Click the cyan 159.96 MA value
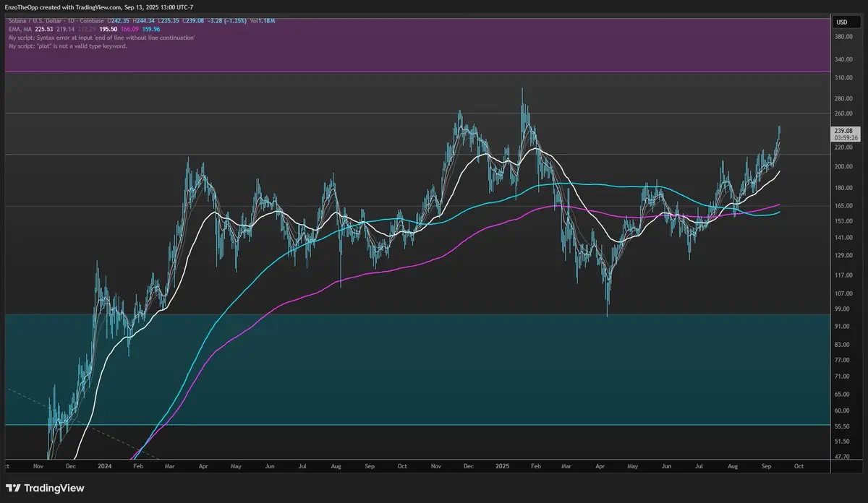 (x=151, y=29)
